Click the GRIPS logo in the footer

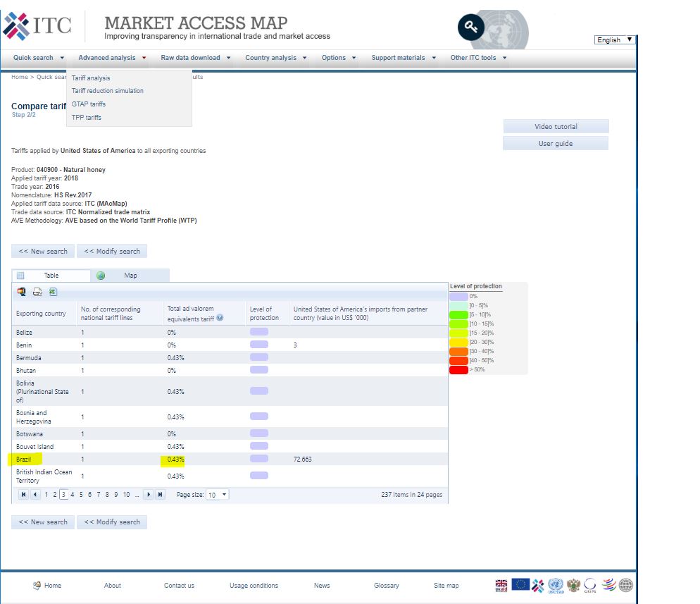590,584
